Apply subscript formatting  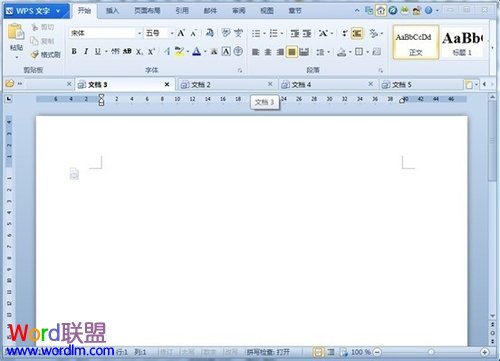click(139, 52)
